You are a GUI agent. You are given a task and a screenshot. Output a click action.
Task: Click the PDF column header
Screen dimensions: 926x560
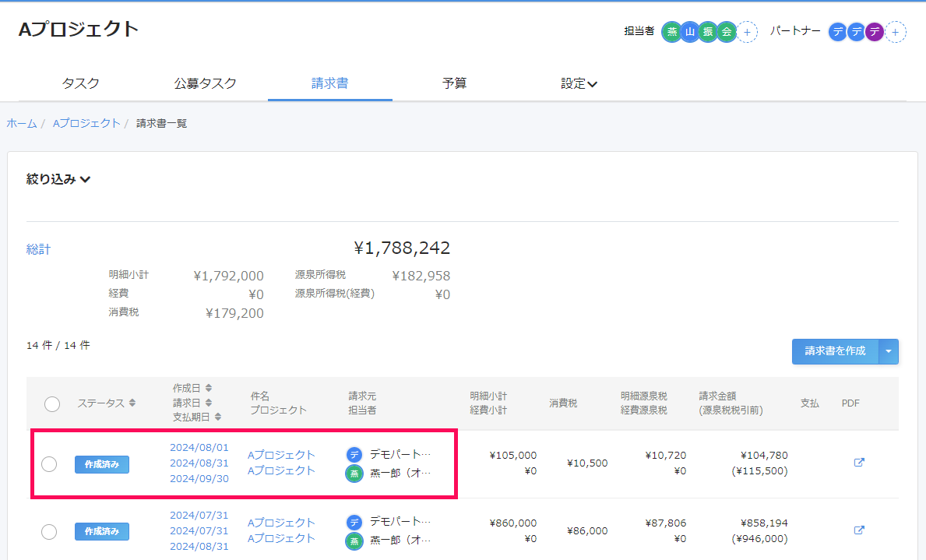pyautogui.click(x=850, y=403)
